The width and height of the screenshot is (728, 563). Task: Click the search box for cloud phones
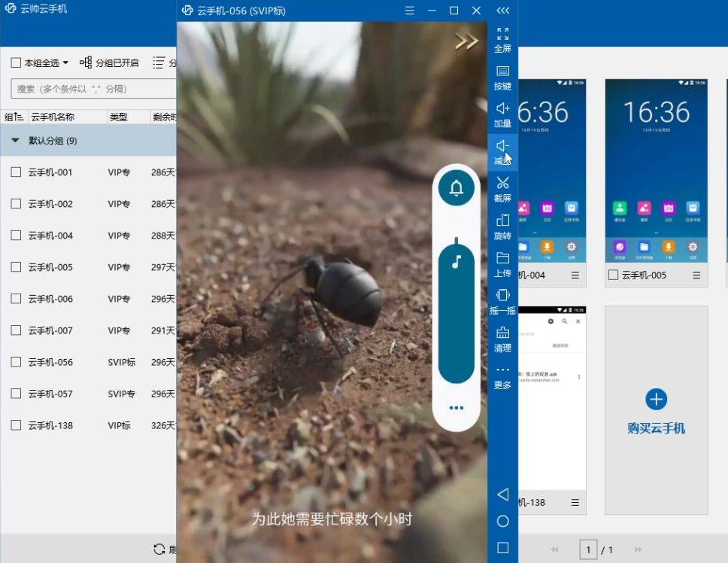(93, 89)
